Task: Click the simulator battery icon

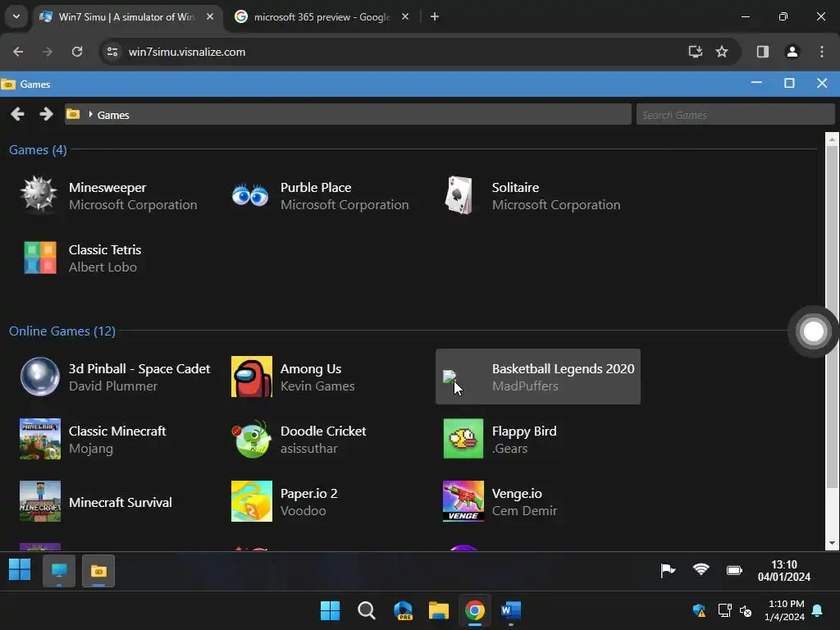Action: coord(734,571)
